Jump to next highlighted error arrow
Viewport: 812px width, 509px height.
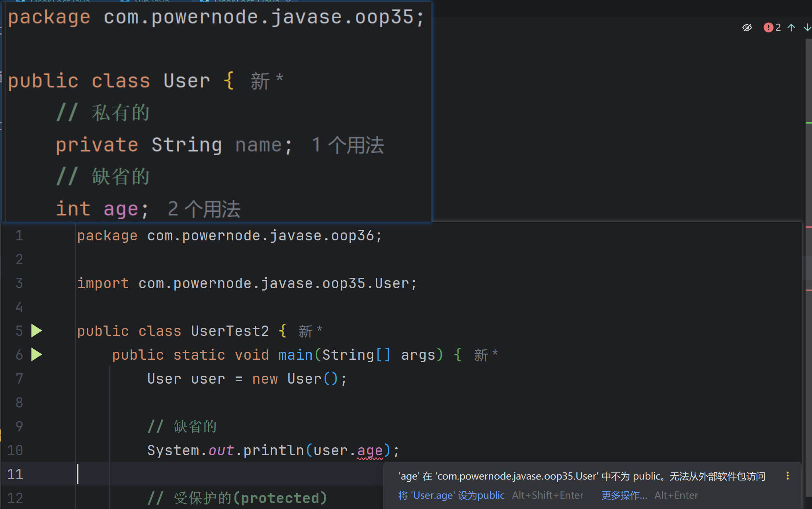coord(807,27)
